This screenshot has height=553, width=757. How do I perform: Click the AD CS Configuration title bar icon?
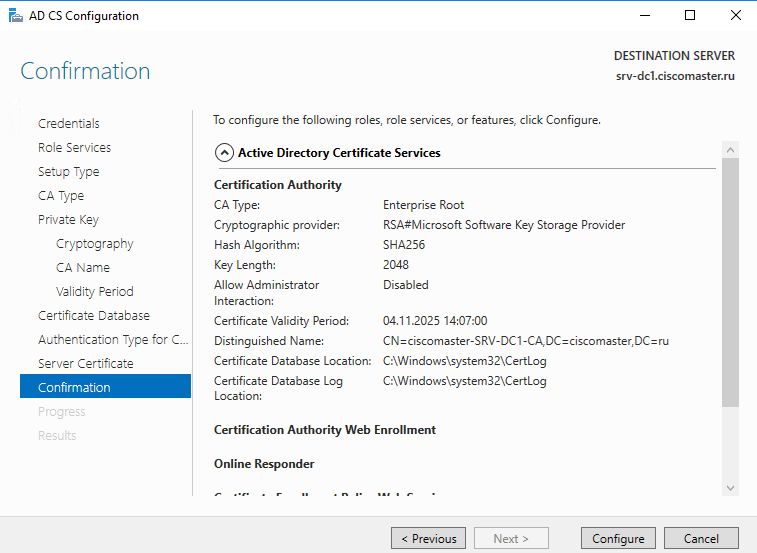pos(15,15)
